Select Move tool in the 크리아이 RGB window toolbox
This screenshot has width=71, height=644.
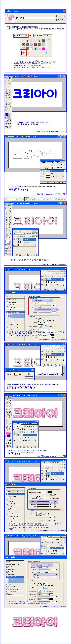10,81
